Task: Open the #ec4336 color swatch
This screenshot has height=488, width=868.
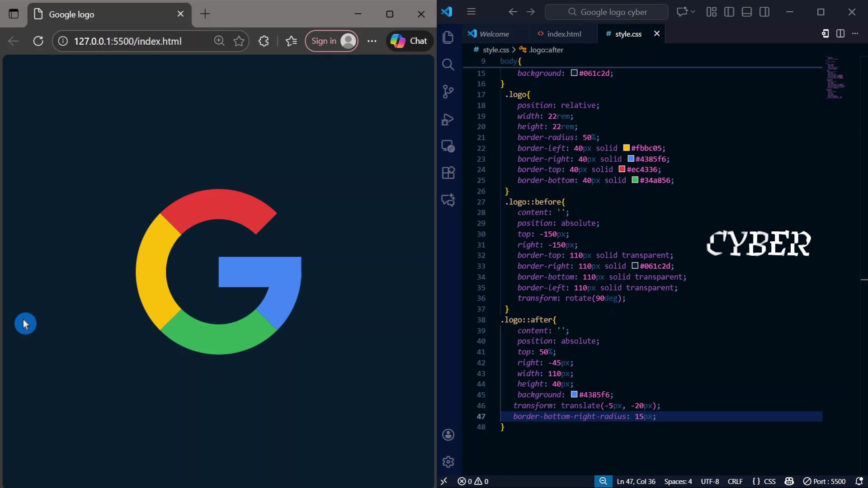Action: tap(622, 169)
